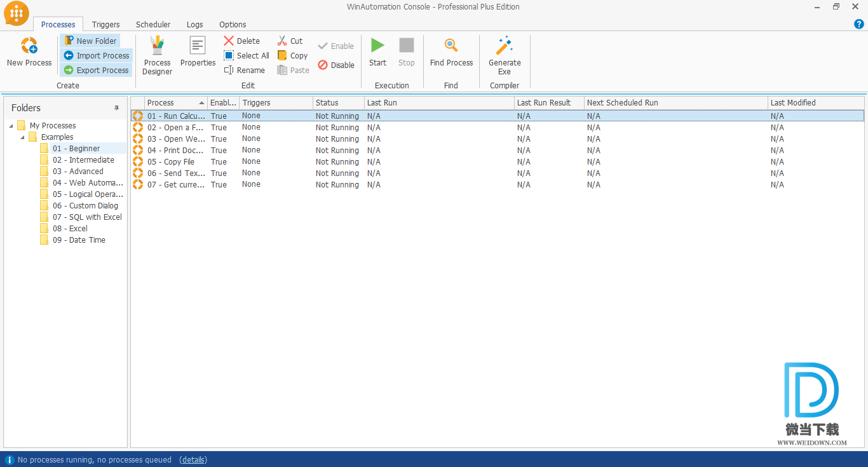Open 07 - SQL with Excel folder

[87, 217]
